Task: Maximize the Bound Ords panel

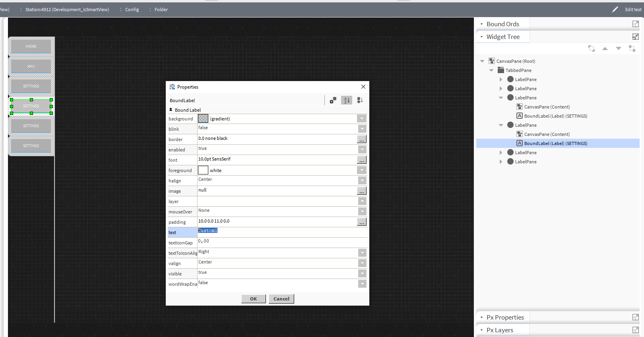Action: tap(635, 24)
